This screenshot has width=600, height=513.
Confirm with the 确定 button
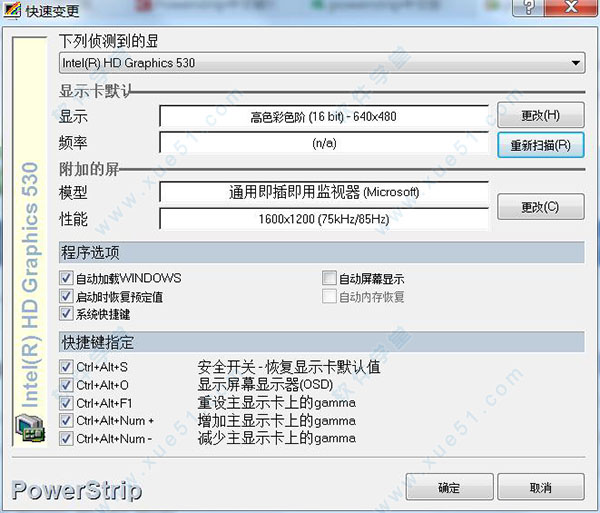point(450,487)
